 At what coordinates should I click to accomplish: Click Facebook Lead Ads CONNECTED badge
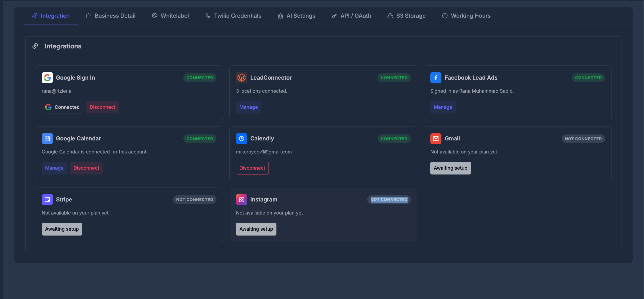[588, 78]
